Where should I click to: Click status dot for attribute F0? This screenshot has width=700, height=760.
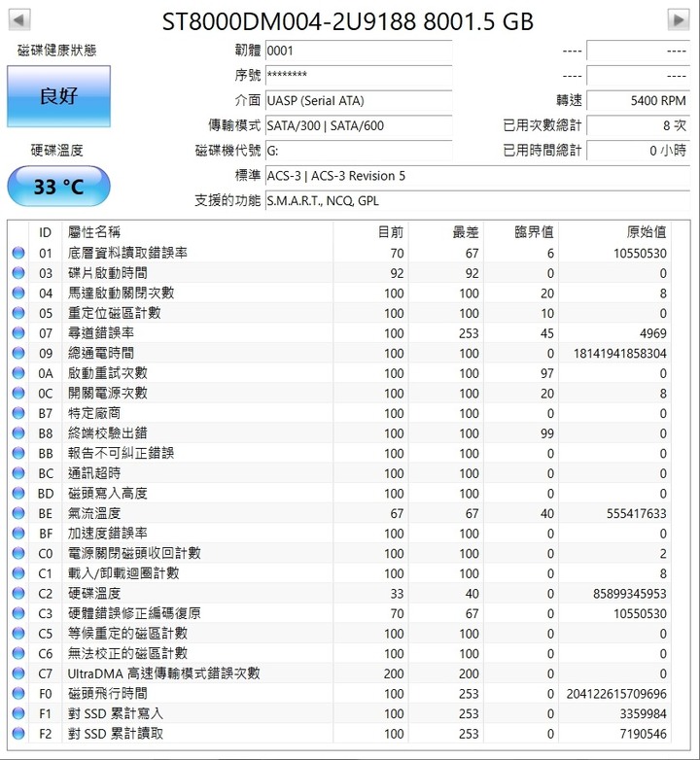tap(18, 694)
